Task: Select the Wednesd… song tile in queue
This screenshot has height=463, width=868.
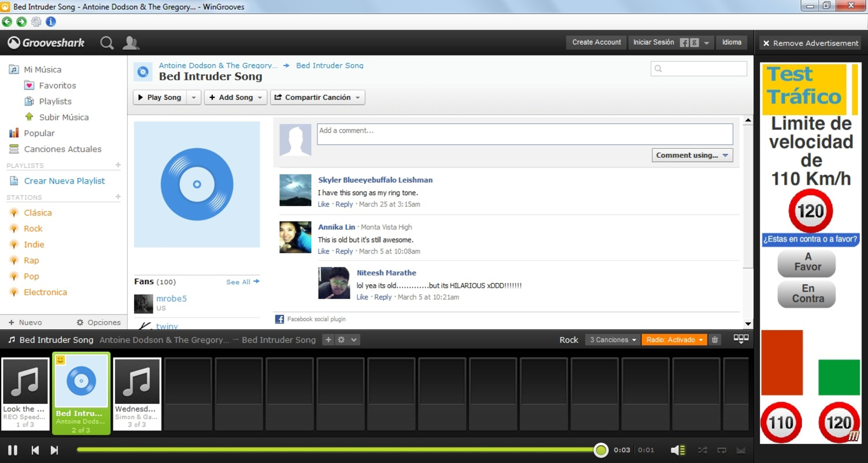Action: (x=137, y=394)
